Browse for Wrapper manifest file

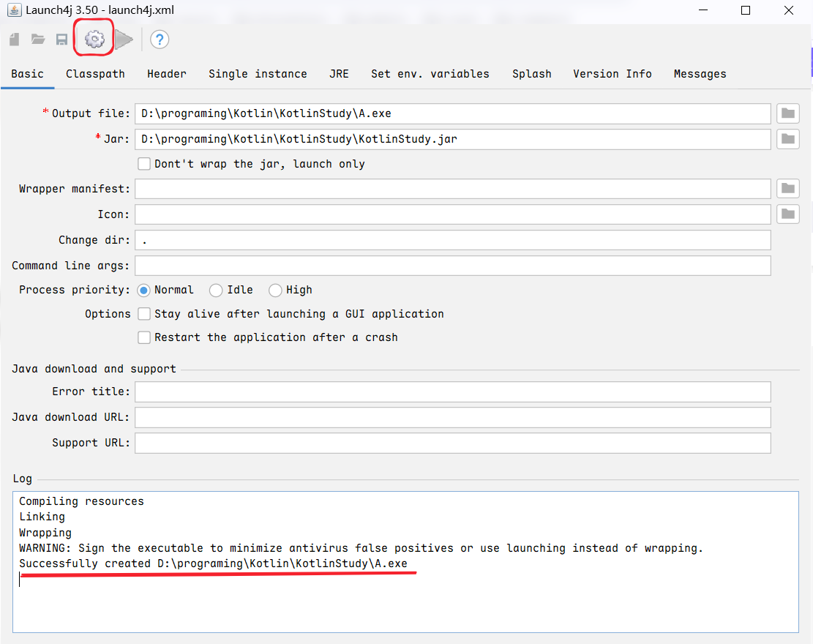point(787,189)
